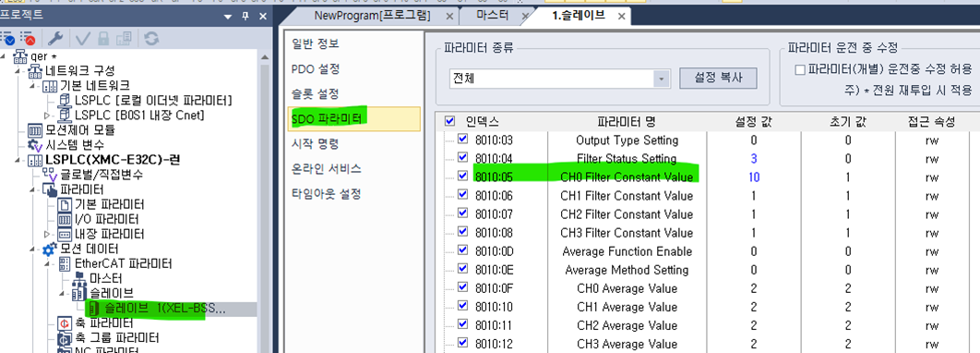
Task: Click 설정 값 3 for Filter Status Setting
Action: [754, 158]
